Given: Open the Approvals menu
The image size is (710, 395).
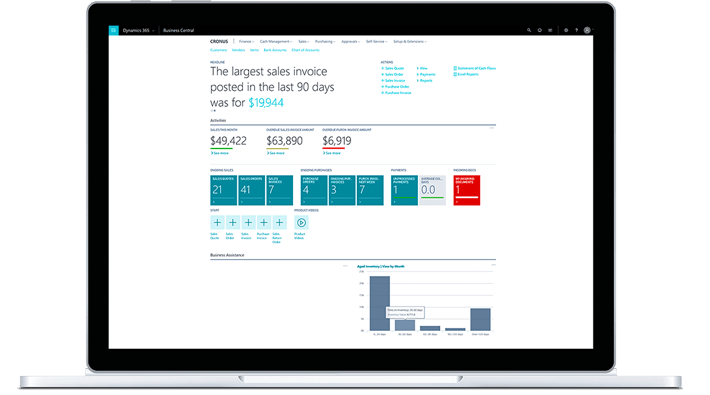Looking at the screenshot, I should click(x=350, y=42).
